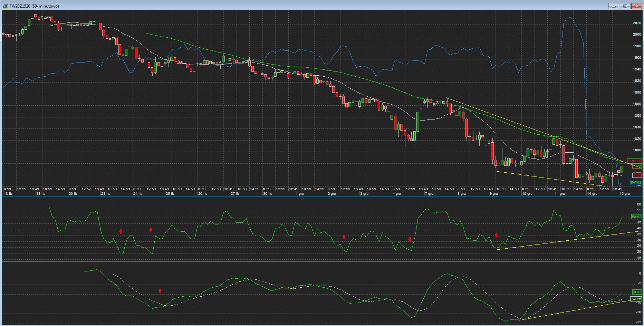Click the leftmost red arrow in RSI panel
The height and width of the screenshot is (326, 644).
coord(121,232)
